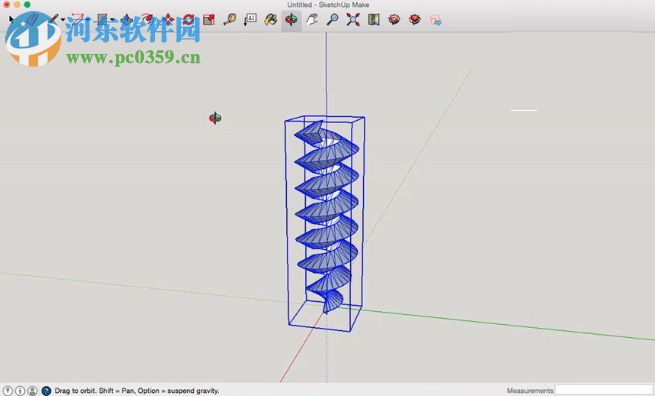Open the Line tool dropdown arrow
This screenshot has width=655, height=396.
tap(63, 20)
